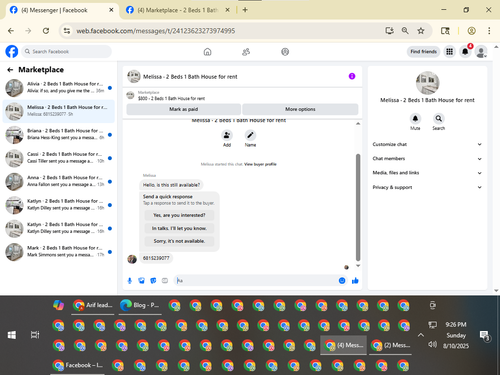Click the purple conversation info icon
Viewport: 500px width, 375px height.
coord(352,76)
